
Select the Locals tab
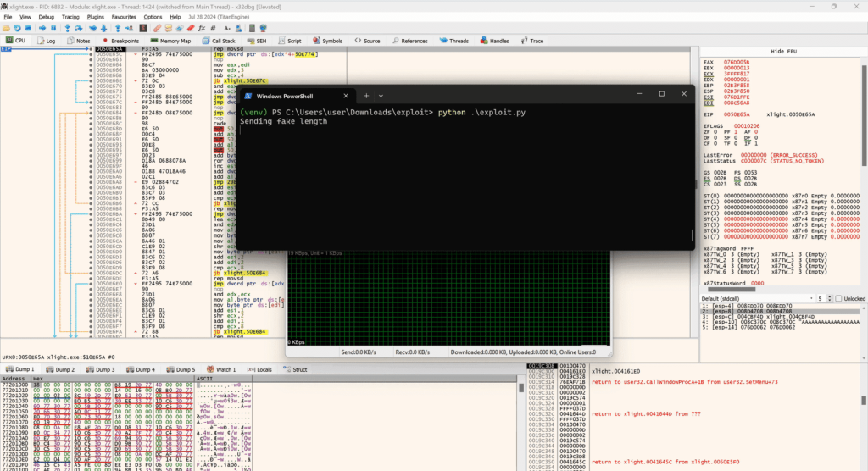pyautogui.click(x=259, y=369)
